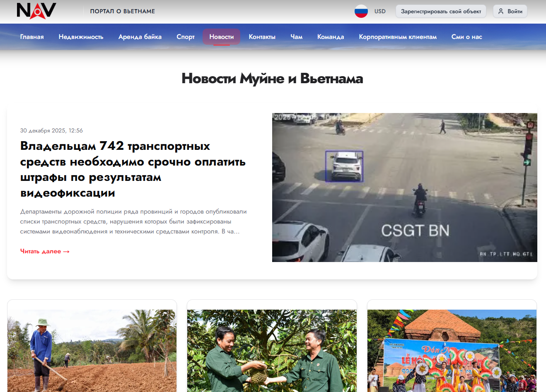Open the farmer plowing field thumbnail
546x392 pixels.
92,350
